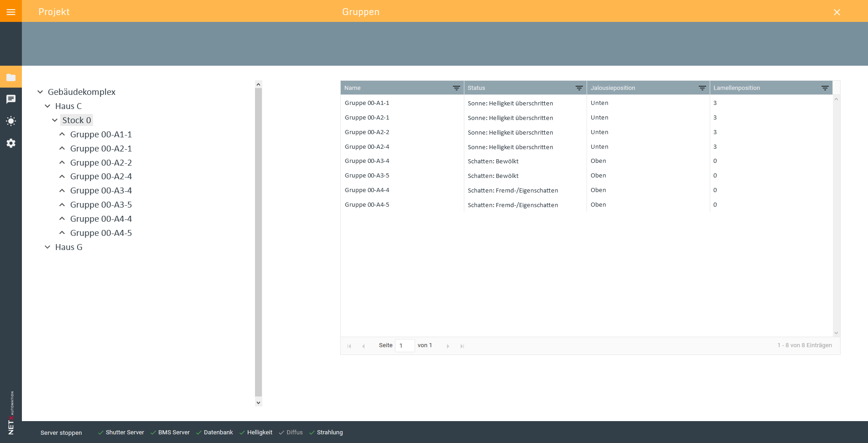
Task: Sort by the Lamellenposition column header
Action: (x=737, y=88)
